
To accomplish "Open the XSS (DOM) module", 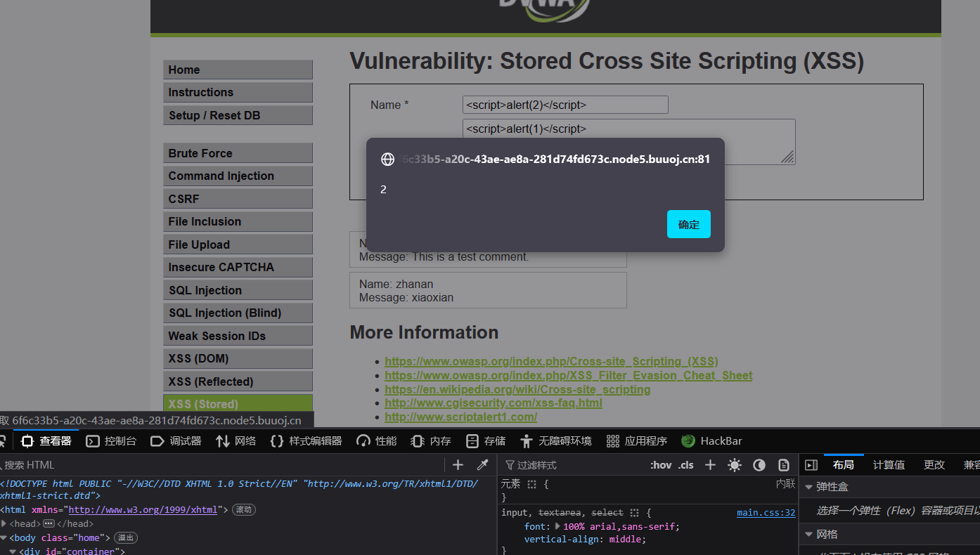I will [238, 358].
